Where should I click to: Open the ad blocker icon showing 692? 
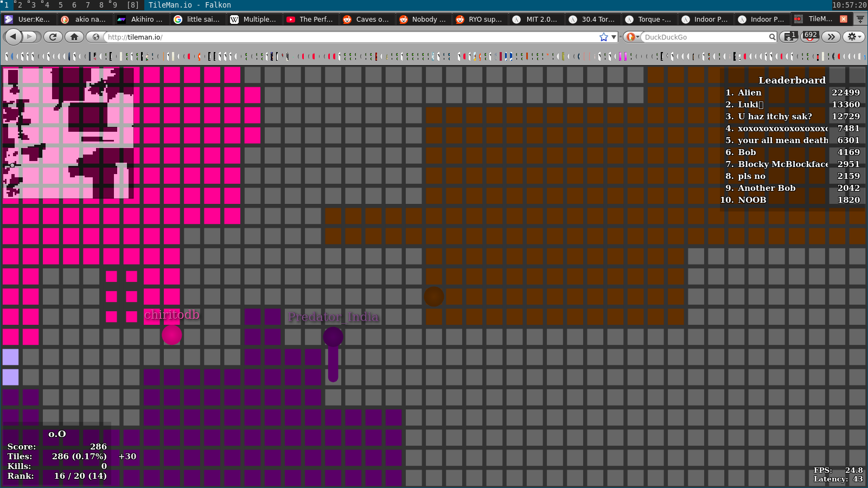pyautogui.click(x=810, y=36)
